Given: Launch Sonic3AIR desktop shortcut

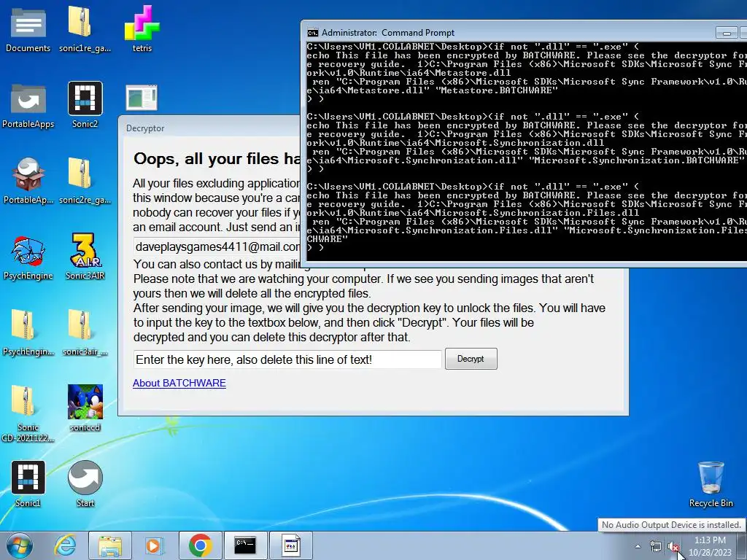Looking at the screenshot, I should coord(85,257).
